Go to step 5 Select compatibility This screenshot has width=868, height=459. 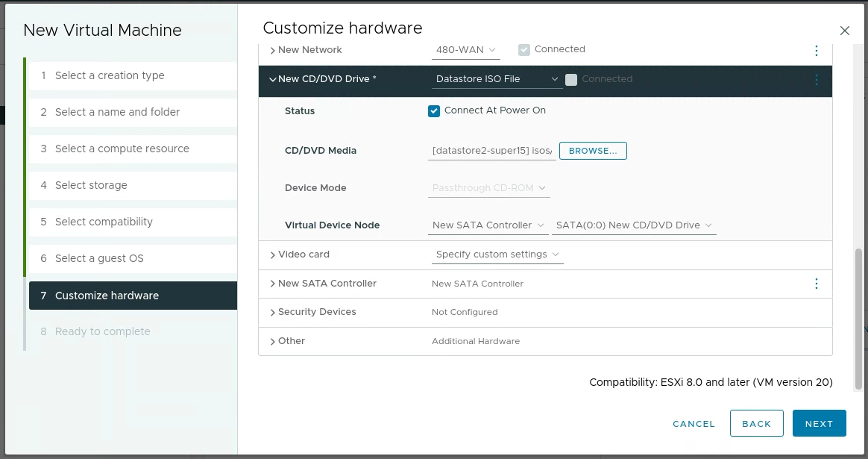point(133,222)
